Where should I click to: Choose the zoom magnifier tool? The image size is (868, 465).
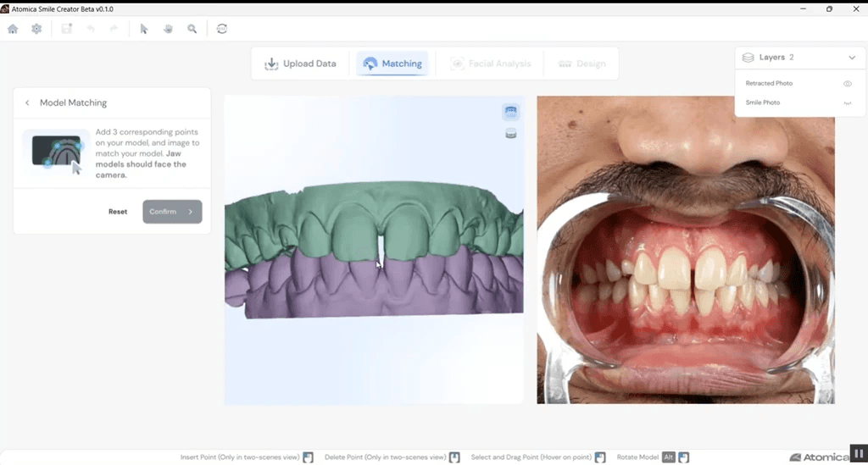click(x=192, y=29)
